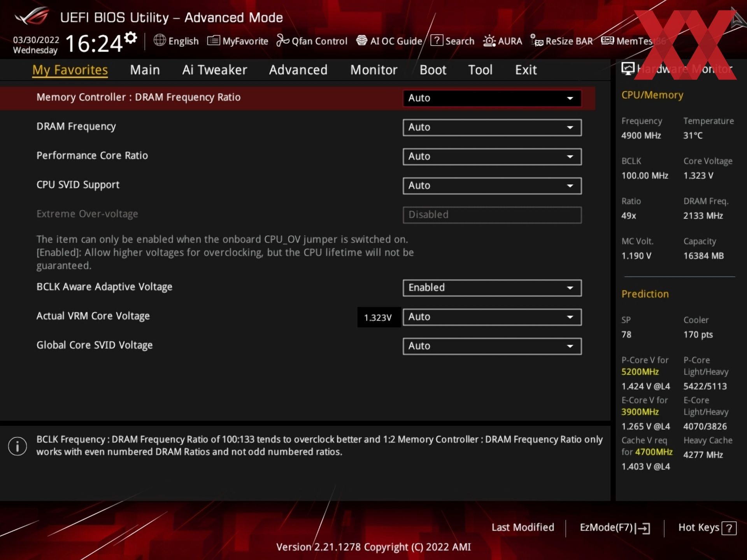
Task: Open the Monitor tab
Action: click(373, 70)
